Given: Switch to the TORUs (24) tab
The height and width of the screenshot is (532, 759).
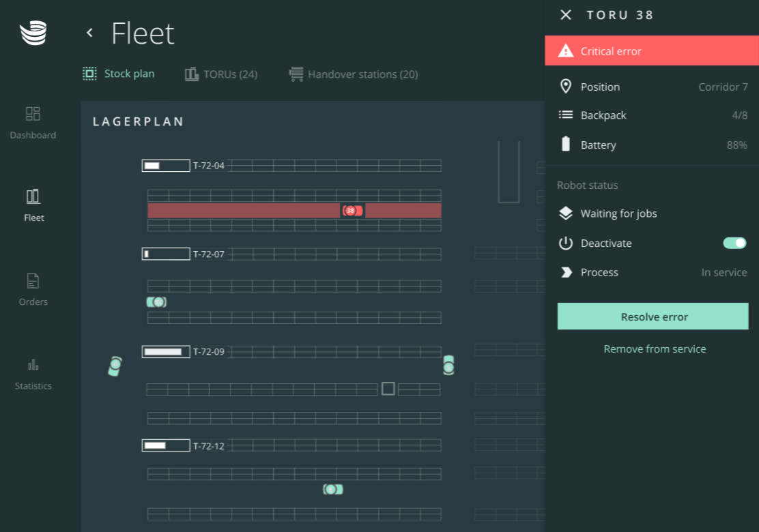Looking at the screenshot, I should (x=221, y=74).
